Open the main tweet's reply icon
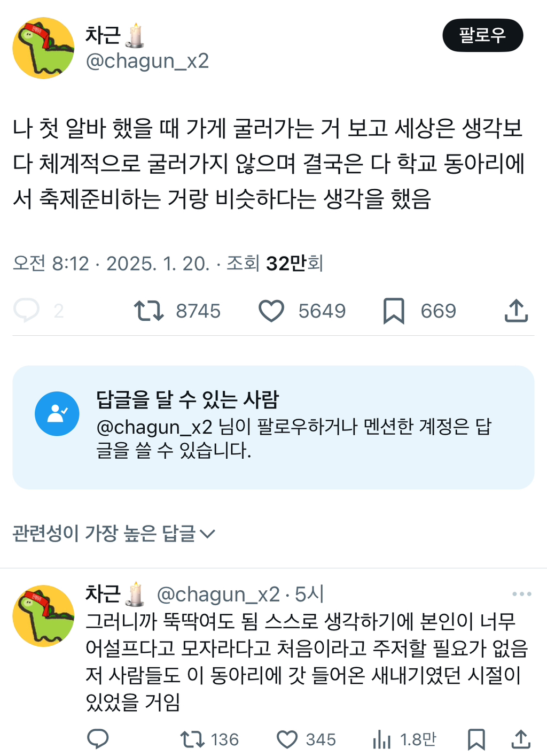The image size is (547, 756). coord(26,310)
